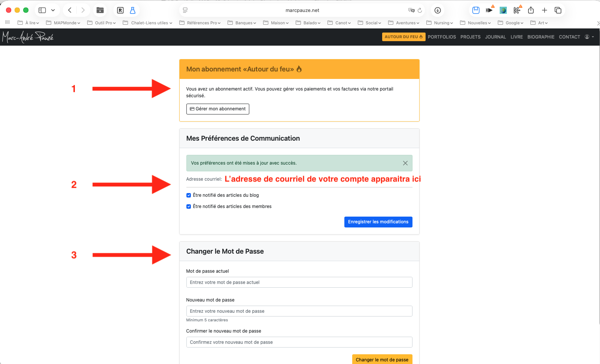Go to the JOURNAL navigation item
Screen dimensions: 600x364
[x=495, y=37]
